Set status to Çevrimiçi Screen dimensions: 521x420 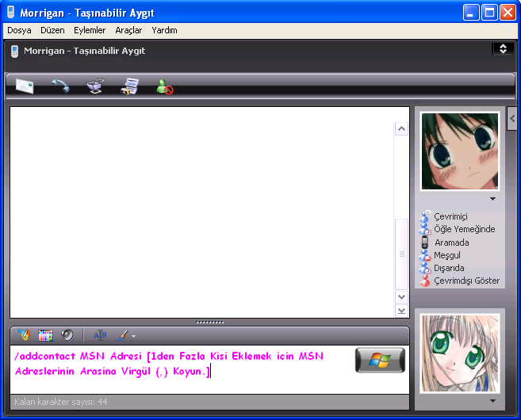[443, 216]
